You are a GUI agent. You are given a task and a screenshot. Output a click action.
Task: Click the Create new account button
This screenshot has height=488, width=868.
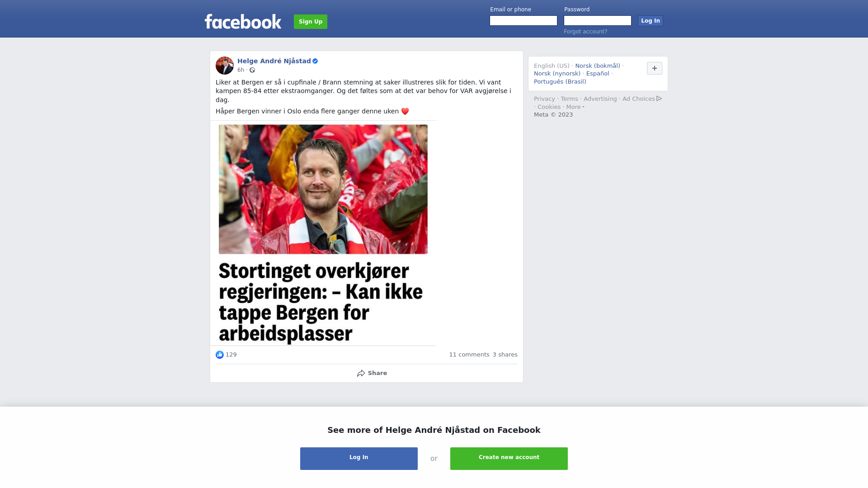(x=509, y=459)
